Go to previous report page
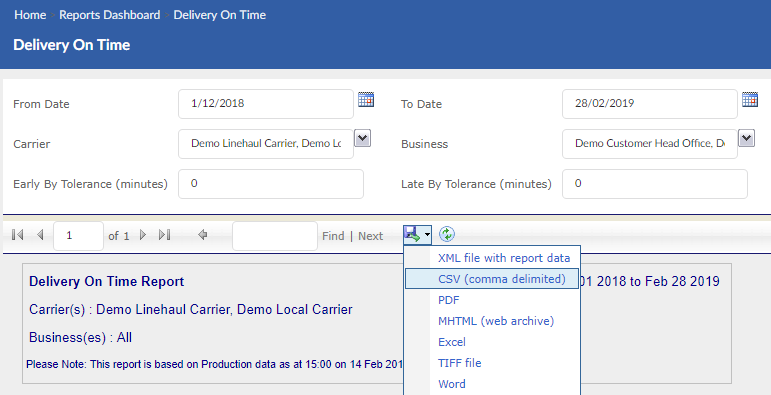 pyautogui.click(x=40, y=235)
